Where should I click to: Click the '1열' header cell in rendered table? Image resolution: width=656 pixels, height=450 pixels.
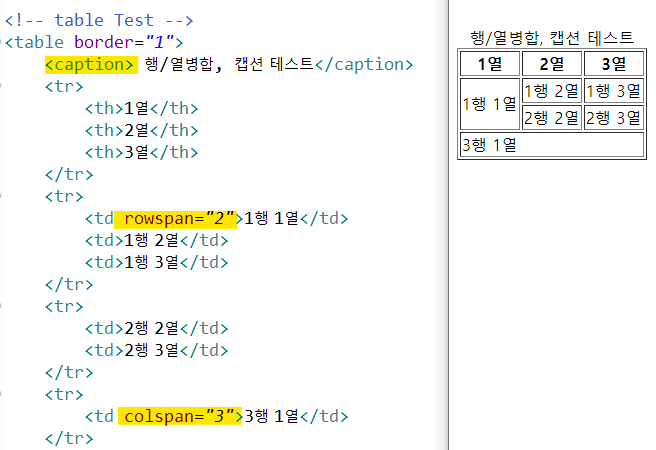coord(490,64)
